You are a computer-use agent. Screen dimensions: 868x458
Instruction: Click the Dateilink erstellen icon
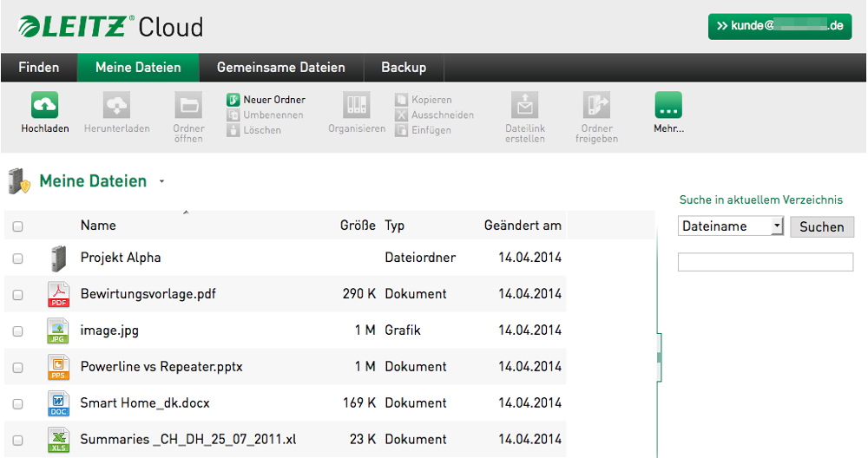pyautogui.click(x=525, y=105)
